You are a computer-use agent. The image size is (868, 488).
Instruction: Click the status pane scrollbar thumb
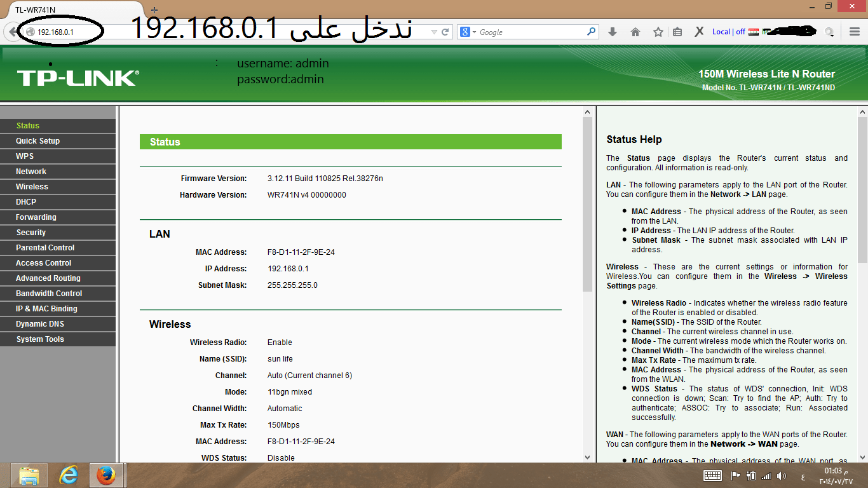[x=588, y=205]
